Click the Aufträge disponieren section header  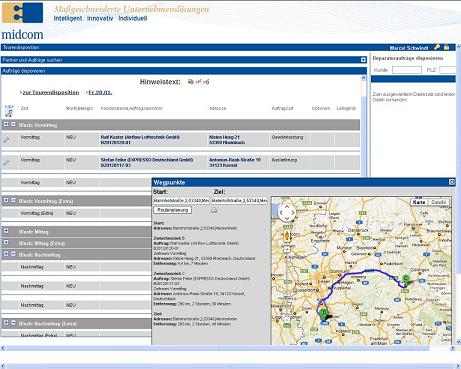click(x=184, y=71)
